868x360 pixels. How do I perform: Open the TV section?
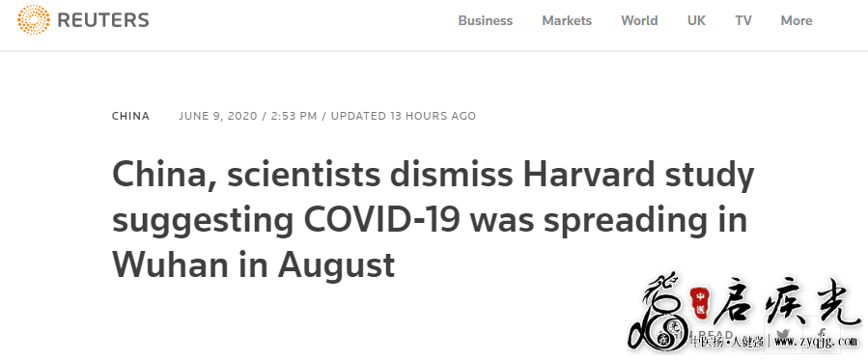click(743, 20)
